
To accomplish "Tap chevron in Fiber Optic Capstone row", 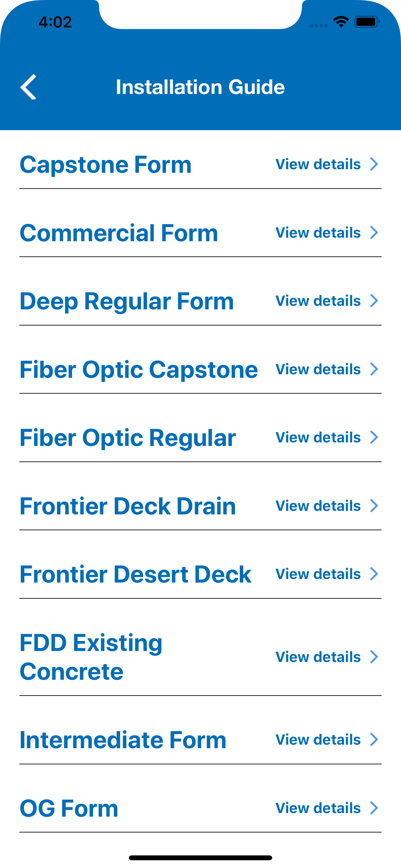I will click(x=374, y=369).
